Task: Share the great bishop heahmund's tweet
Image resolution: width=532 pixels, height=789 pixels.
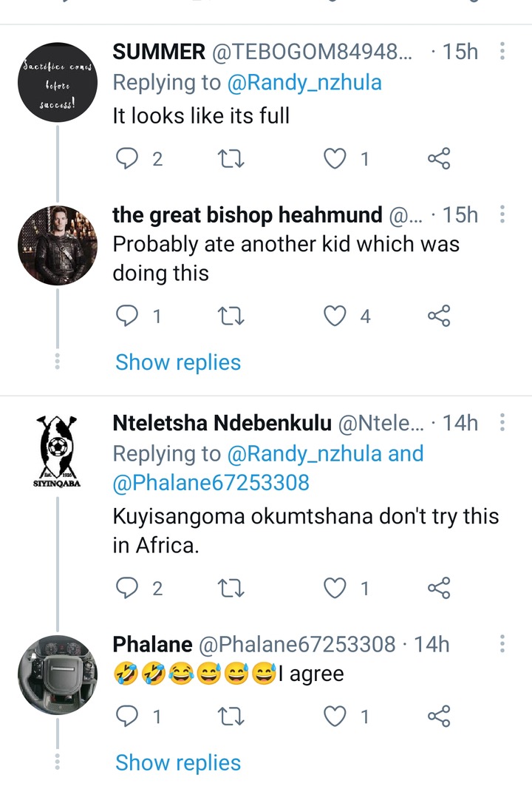Action: coord(439,316)
